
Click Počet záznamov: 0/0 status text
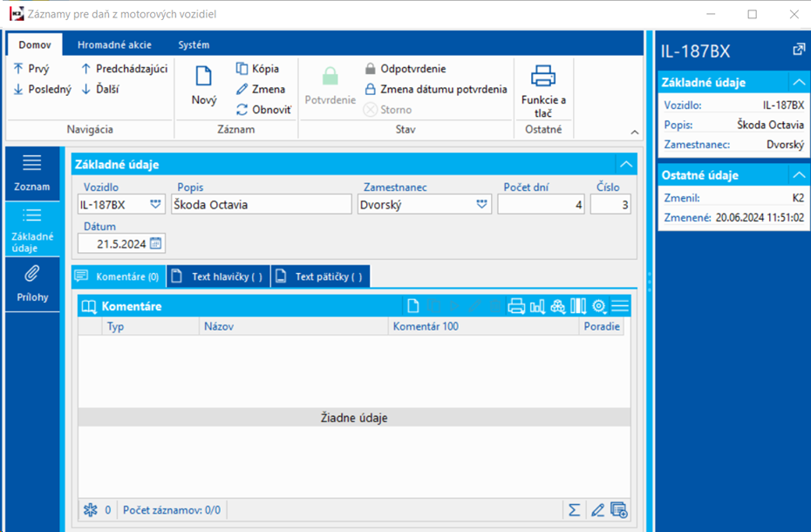pyautogui.click(x=172, y=510)
